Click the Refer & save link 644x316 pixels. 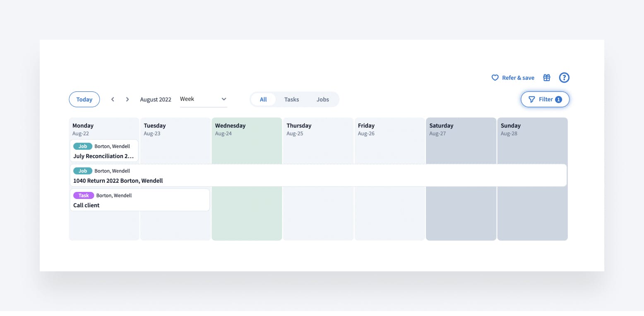click(518, 78)
